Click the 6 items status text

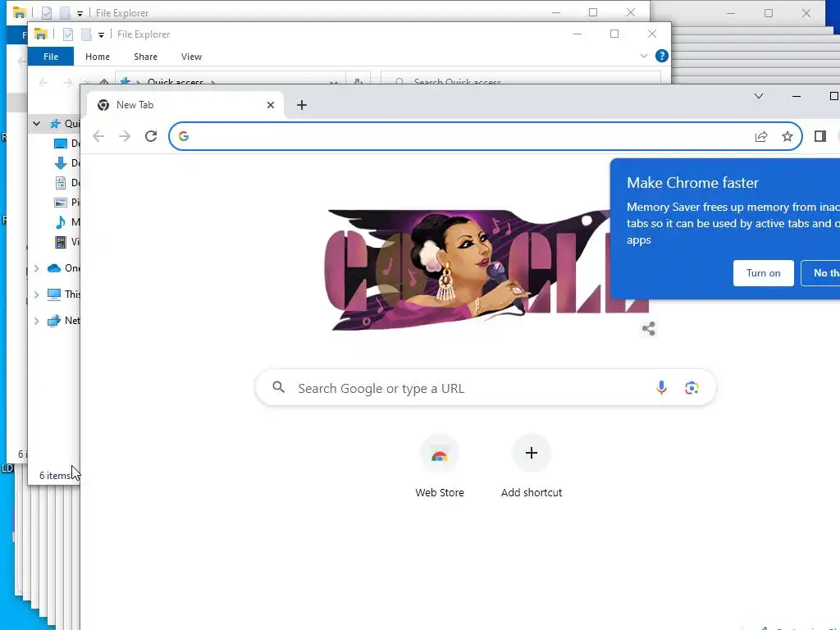[55, 476]
